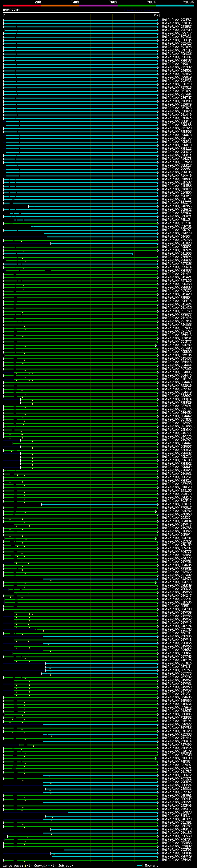The width and height of the screenshot is (197, 868).
Task: Select the UniRef100_Q40788 hit label
Action: click(x=177, y=528)
